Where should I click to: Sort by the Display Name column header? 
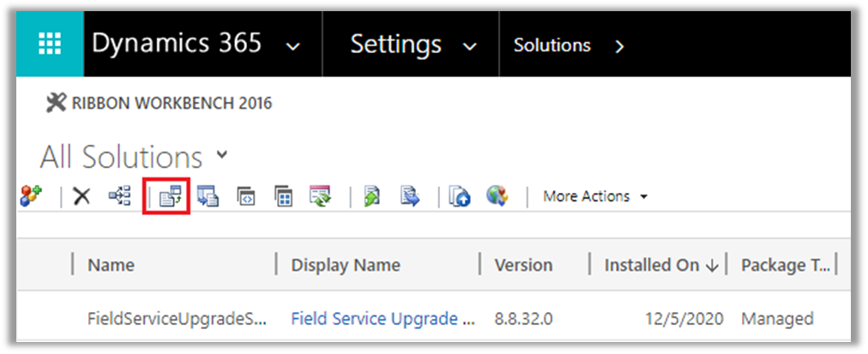[x=346, y=265]
